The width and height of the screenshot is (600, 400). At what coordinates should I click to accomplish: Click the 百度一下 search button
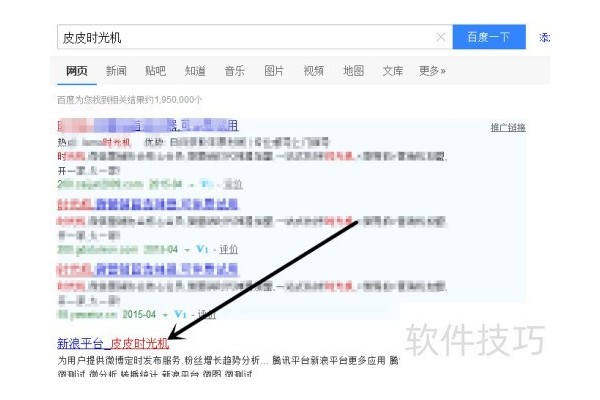[489, 37]
